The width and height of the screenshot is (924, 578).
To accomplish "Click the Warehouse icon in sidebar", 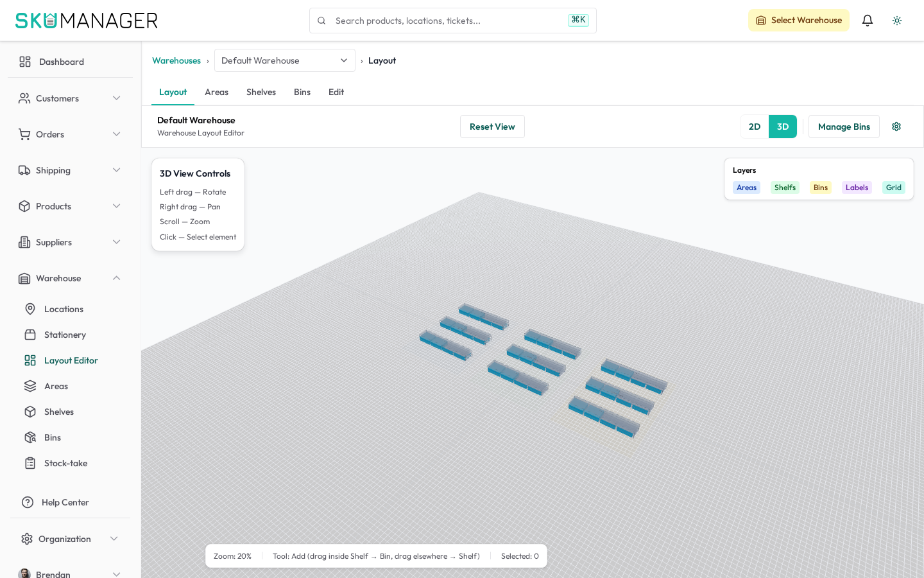I will (24, 278).
